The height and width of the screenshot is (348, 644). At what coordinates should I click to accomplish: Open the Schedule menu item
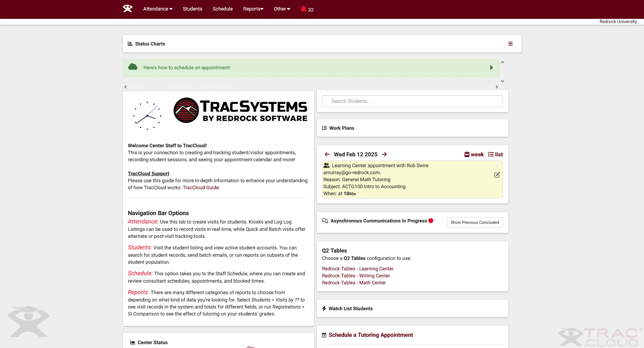pos(222,9)
